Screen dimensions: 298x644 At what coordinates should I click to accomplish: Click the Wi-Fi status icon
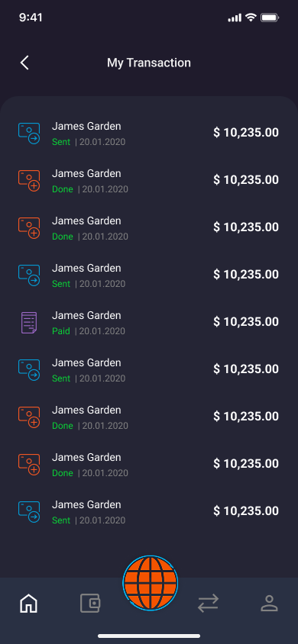click(251, 18)
